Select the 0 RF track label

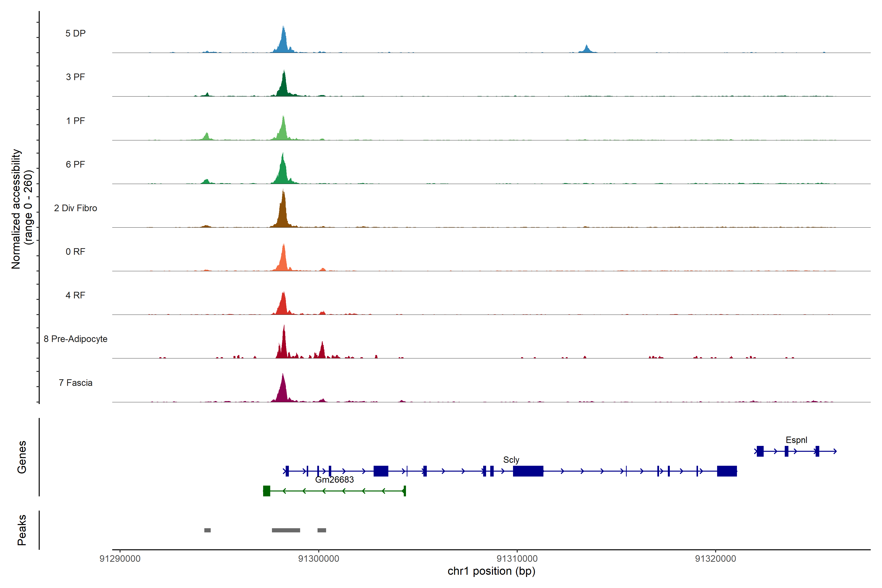coord(75,252)
